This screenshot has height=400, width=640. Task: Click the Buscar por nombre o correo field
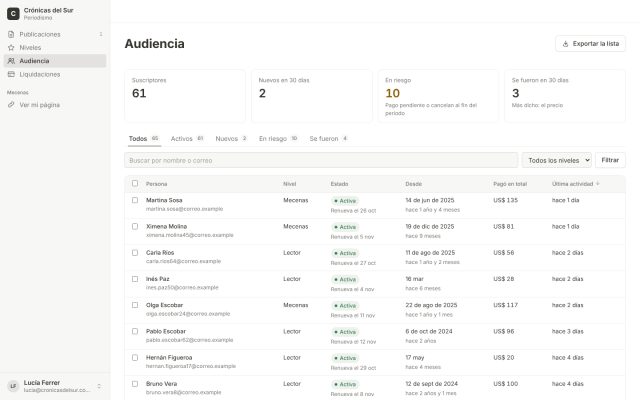tap(321, 160)
